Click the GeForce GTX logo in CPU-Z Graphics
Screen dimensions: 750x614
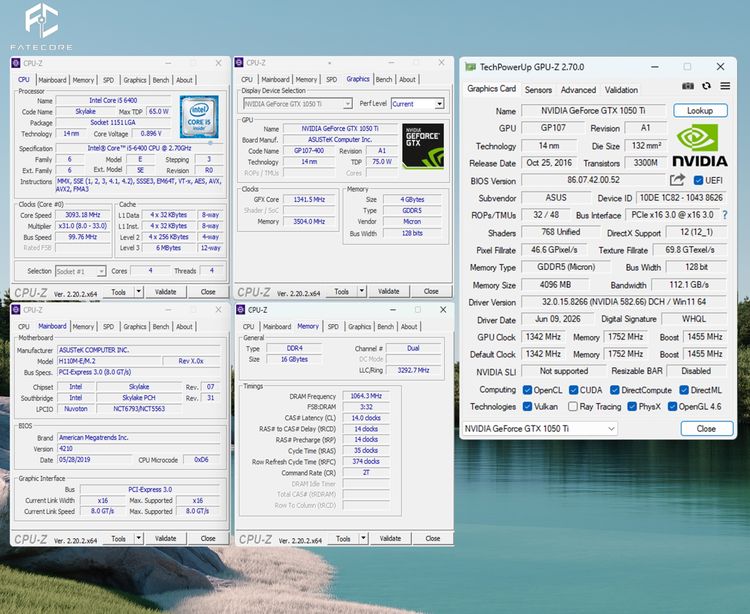(x=423, y=146)
